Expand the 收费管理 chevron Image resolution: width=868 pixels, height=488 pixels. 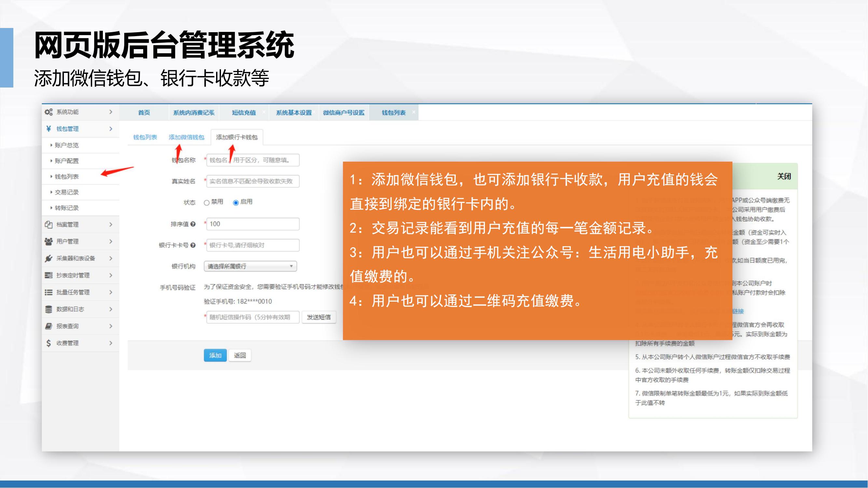click(111, 343)
